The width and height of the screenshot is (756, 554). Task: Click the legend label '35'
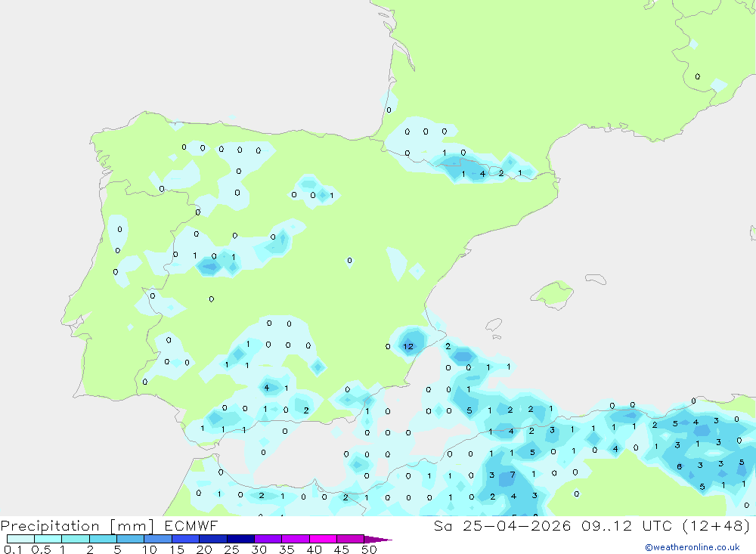coord(287,549)
